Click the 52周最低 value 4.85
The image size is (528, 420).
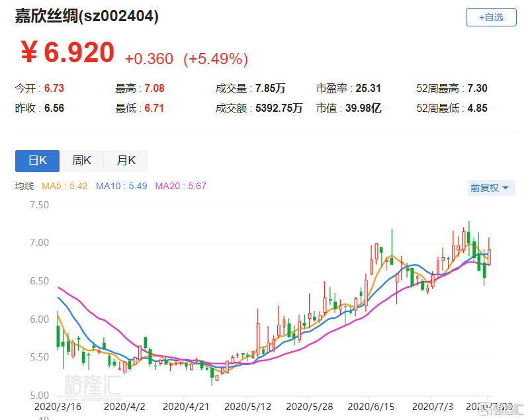tap(477, 108)
